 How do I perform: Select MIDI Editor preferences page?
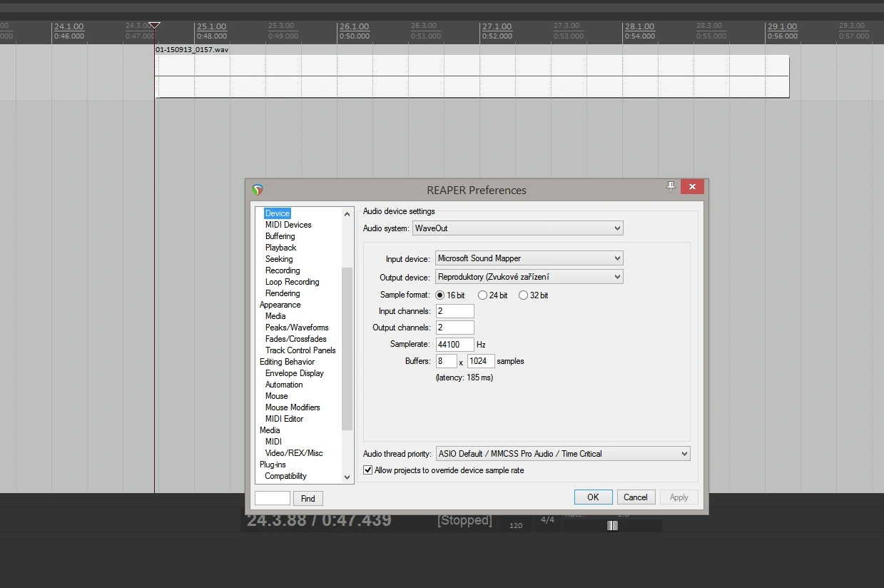[284, 419]
